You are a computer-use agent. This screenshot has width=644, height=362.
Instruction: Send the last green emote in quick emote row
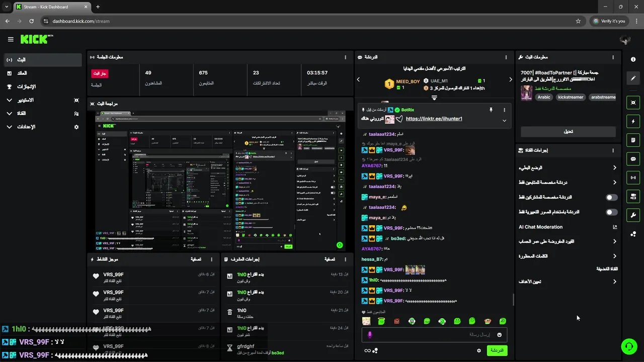click(x=503, y=321)
